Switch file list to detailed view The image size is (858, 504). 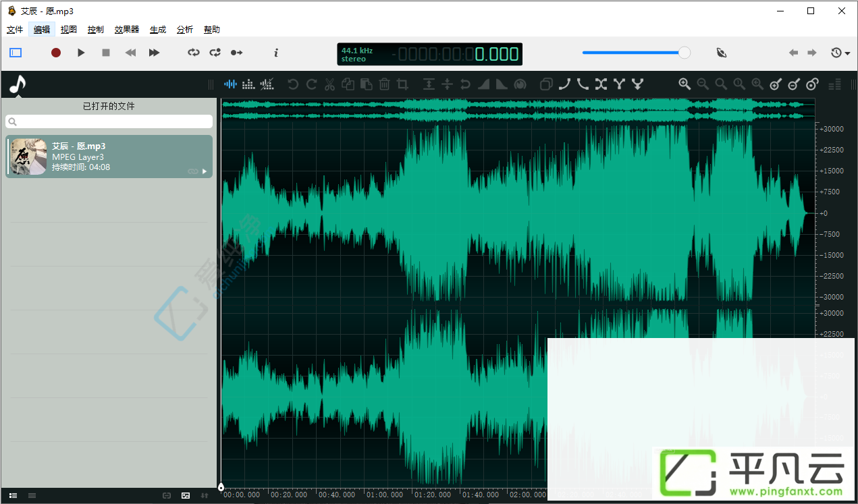14,496
